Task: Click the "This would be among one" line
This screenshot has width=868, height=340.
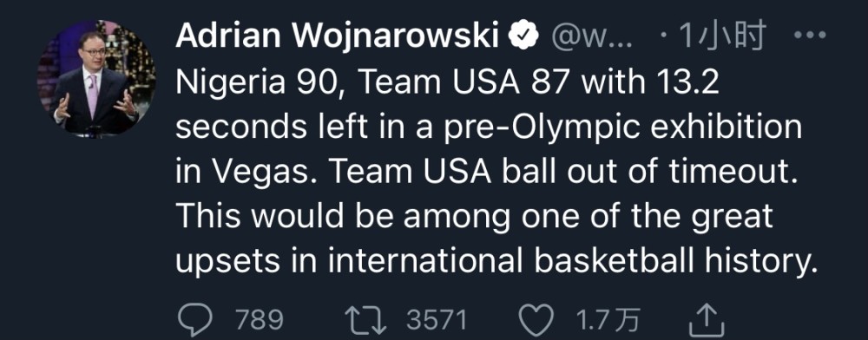Action: (x=474, y=216)
